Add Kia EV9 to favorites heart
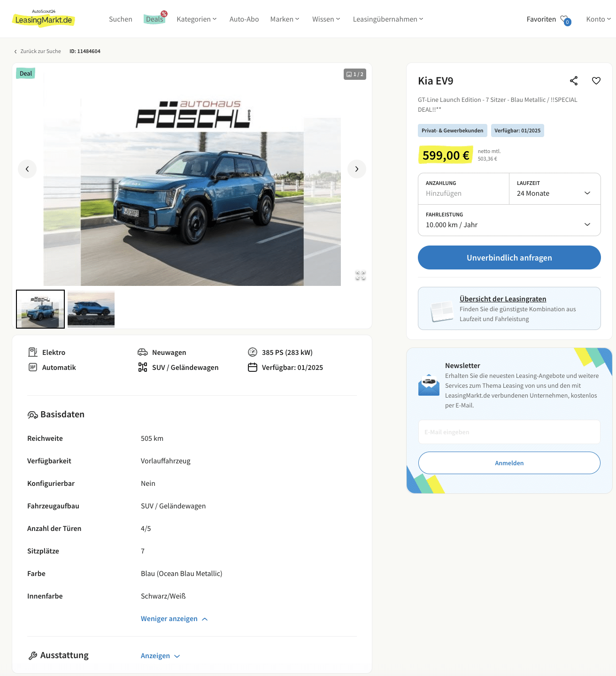 click(x=596, y=81)
